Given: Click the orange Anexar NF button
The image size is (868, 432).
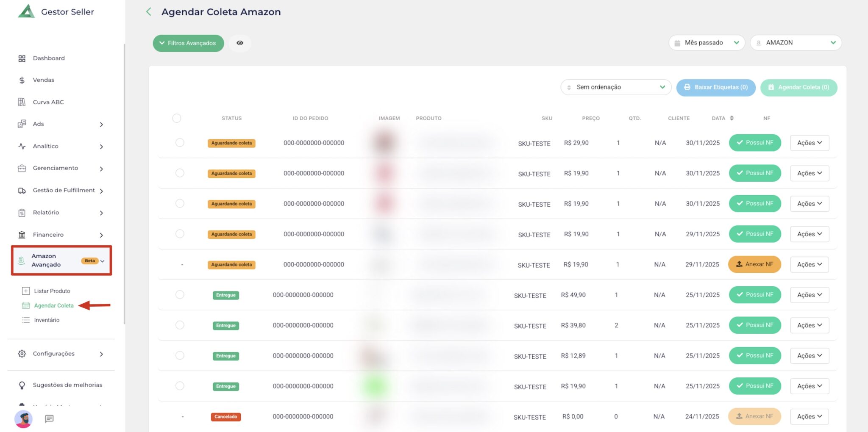Looking at the screenshot, I should tap(754, 264).
